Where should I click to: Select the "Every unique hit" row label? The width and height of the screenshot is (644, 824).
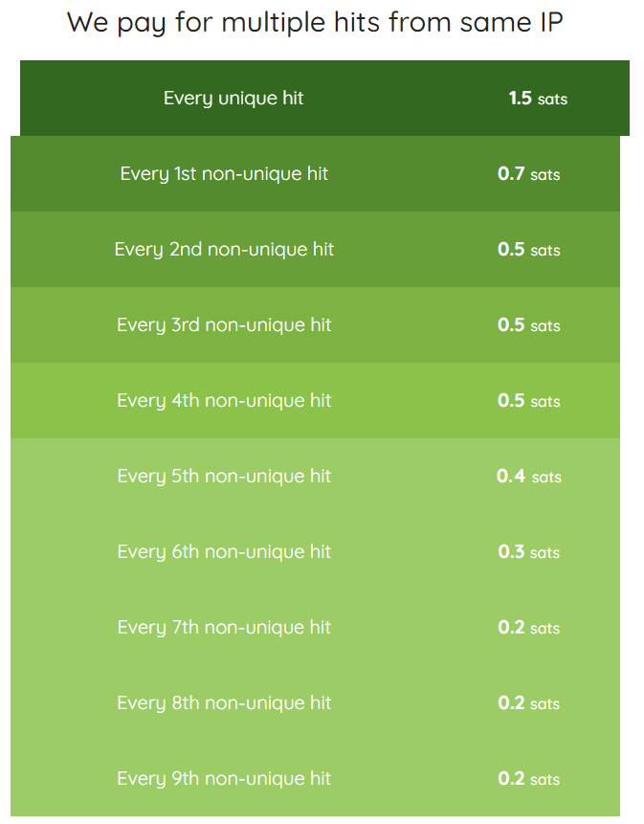[233, 98]
